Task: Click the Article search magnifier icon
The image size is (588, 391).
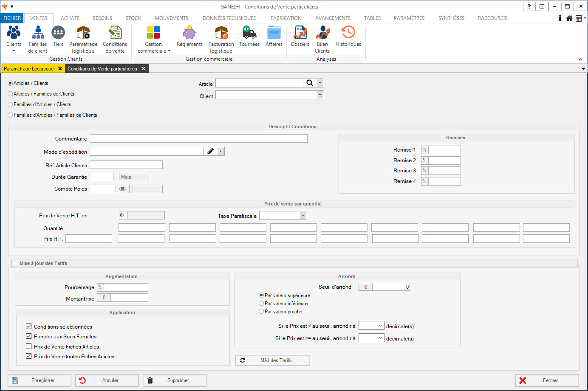Action: (310, 83)
